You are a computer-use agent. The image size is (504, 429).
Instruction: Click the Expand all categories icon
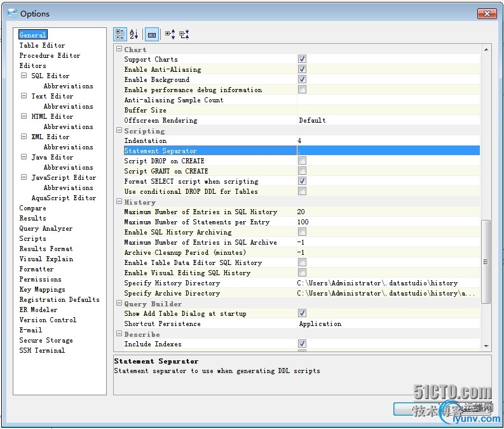click(170, 34)
